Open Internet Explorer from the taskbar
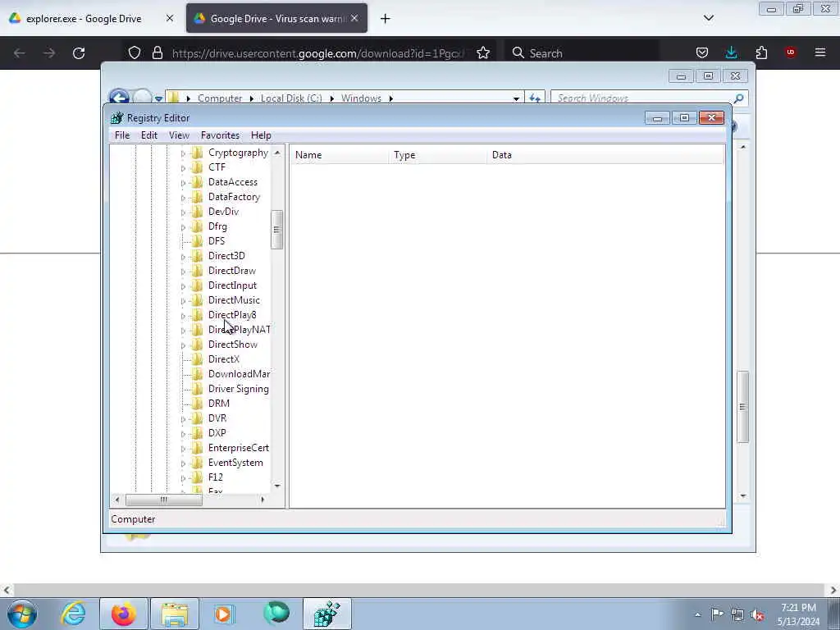The width and height of the screenshot is (840, 630). [73, 614]
